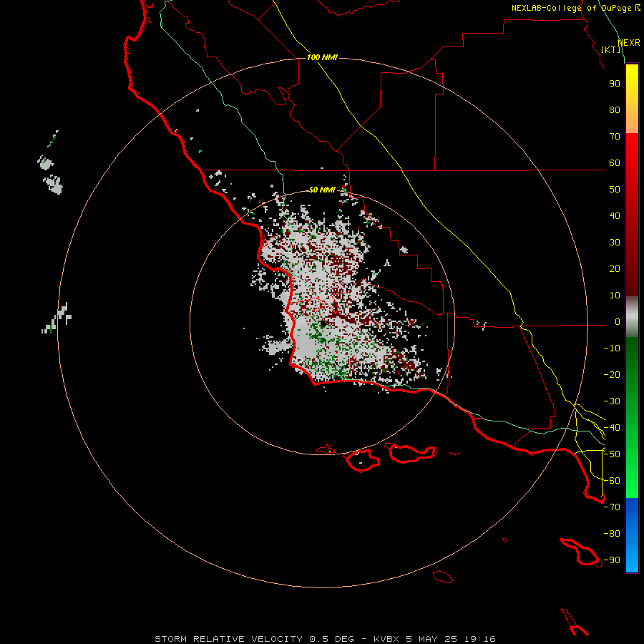Click the "100 NMI" range ring label

pos(322,57)
